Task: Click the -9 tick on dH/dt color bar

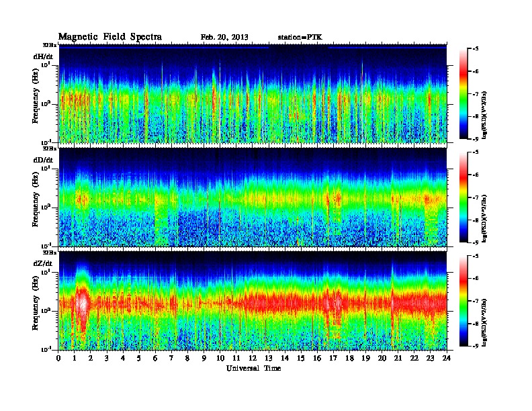Action: click(476, 139)
